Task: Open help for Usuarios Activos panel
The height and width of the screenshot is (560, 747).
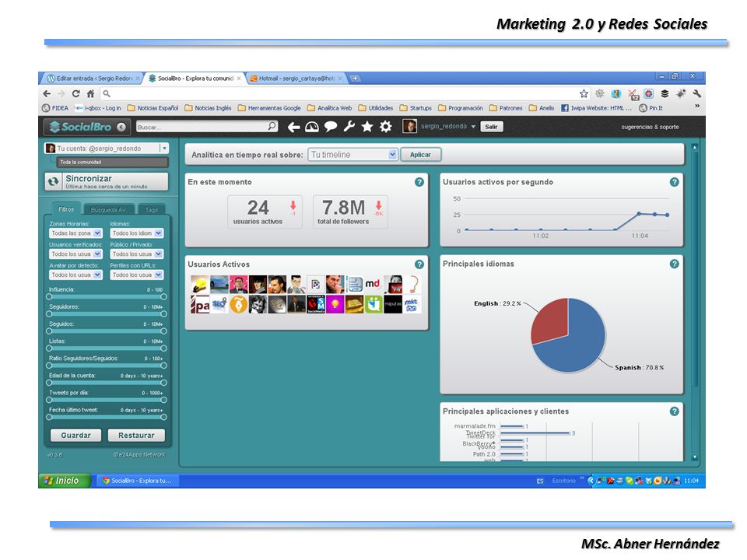Action: click(419, 264)
